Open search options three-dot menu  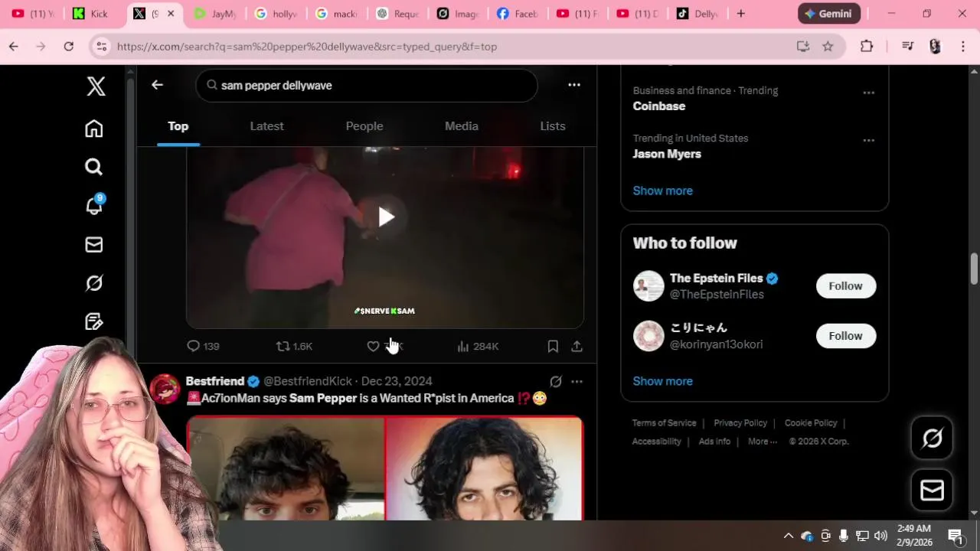click(x=574, y=85)
